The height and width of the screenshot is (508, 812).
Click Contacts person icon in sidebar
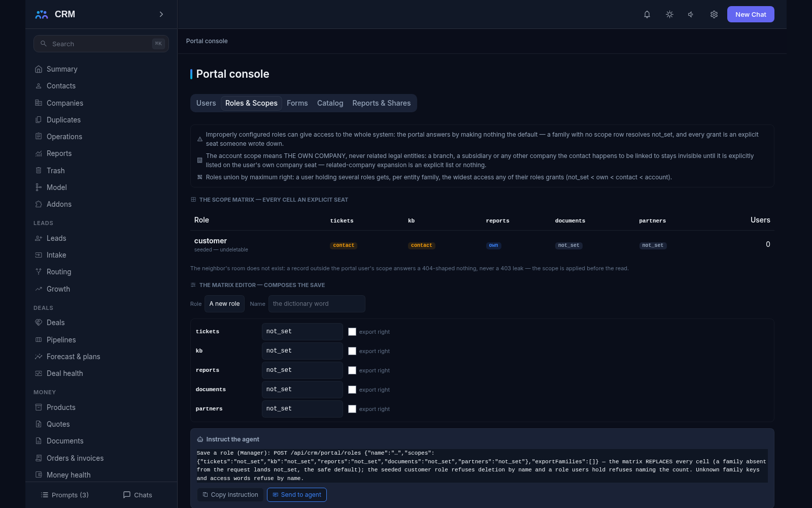39,86
